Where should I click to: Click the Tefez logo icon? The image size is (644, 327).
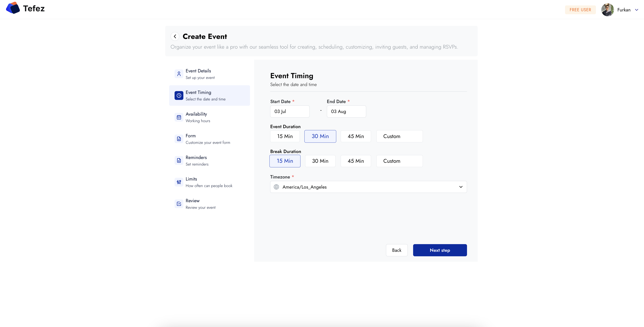[x=13, y=8]
